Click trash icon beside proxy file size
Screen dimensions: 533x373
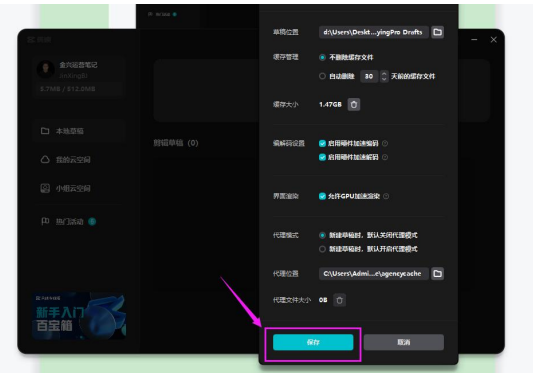(x=339, y=300)
